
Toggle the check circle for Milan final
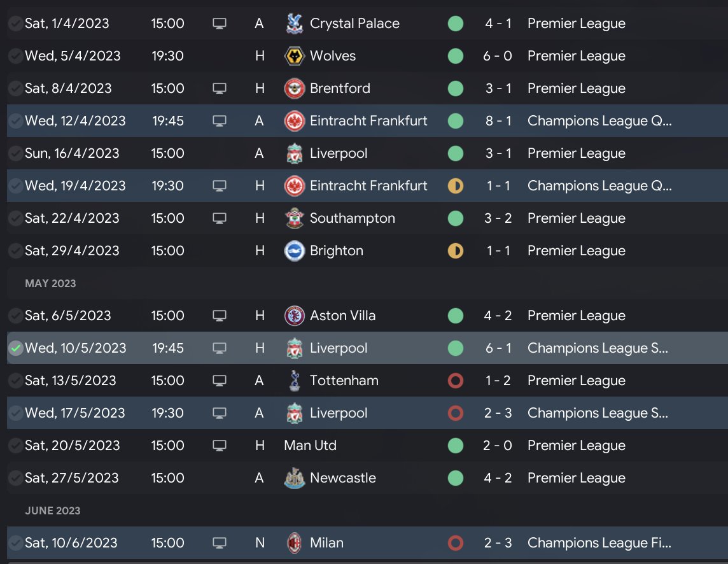(15, 543)
